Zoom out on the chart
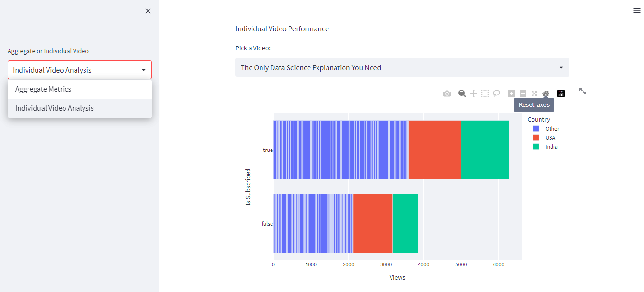This screenshot has height=292, width=644. click(x=523, y=93)
